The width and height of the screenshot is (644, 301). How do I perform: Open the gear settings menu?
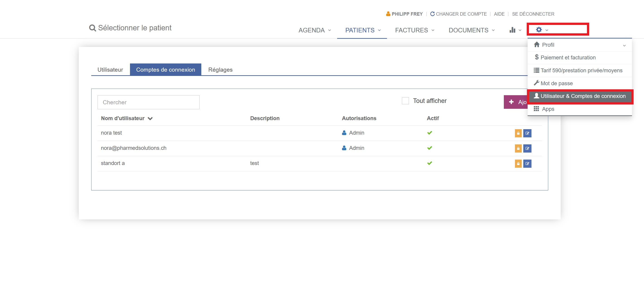click(x=541, y=30)
